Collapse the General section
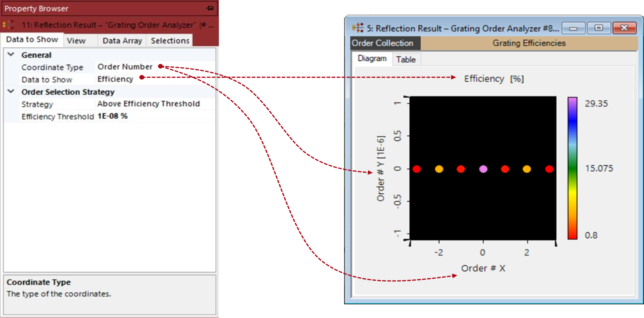This screenshot has width=644, height=318. pyautogui.click(x=11, y=55)
